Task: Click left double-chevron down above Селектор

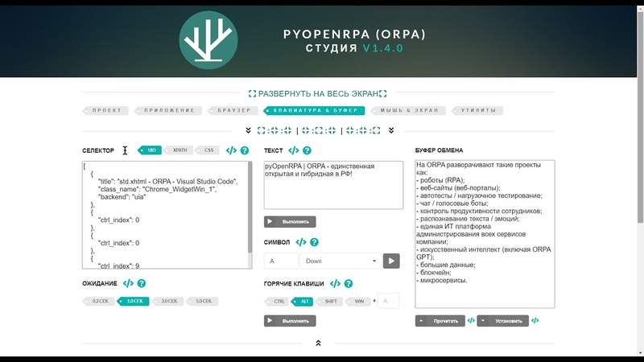Action: click(248, 130)
